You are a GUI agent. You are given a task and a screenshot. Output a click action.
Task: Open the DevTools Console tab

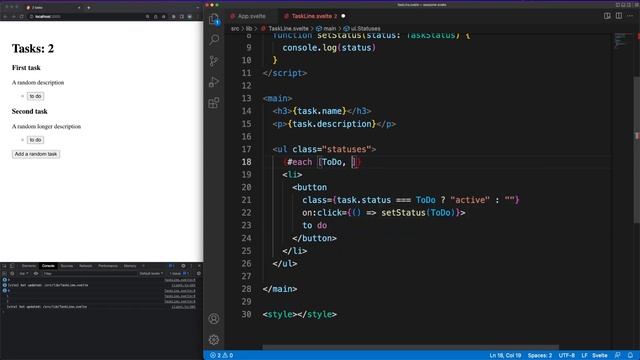point(48,266)
